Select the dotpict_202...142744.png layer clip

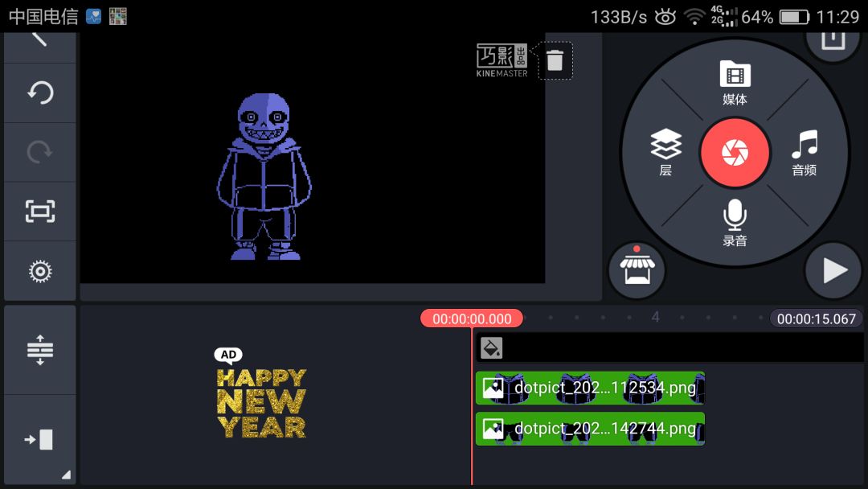coord(590,429)
